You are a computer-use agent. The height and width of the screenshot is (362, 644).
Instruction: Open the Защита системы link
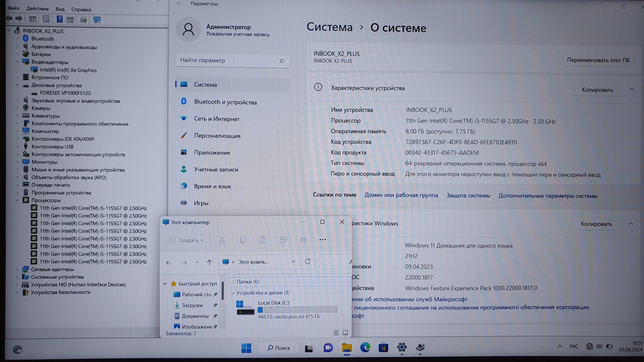[468, 195]
